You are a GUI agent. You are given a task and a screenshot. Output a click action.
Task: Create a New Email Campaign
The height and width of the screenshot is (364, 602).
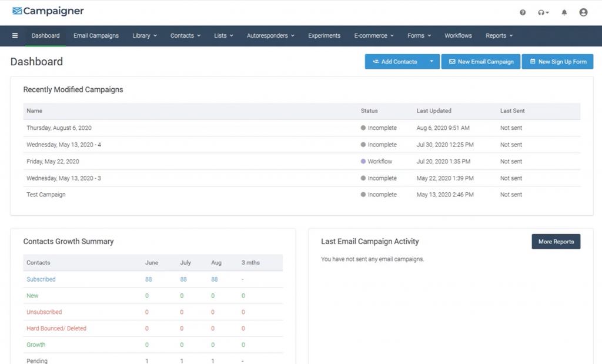pos(481,62)
